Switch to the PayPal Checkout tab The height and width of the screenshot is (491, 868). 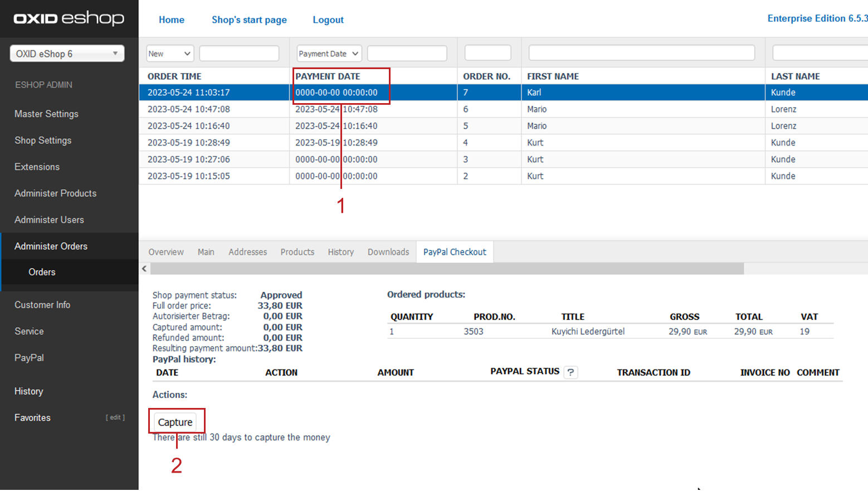coord(454,252)
